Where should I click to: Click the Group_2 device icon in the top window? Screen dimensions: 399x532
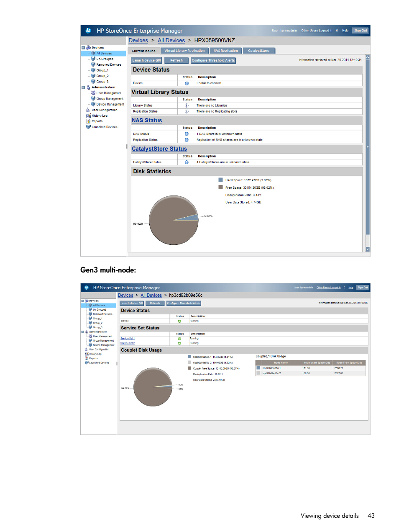coord(93,76)
